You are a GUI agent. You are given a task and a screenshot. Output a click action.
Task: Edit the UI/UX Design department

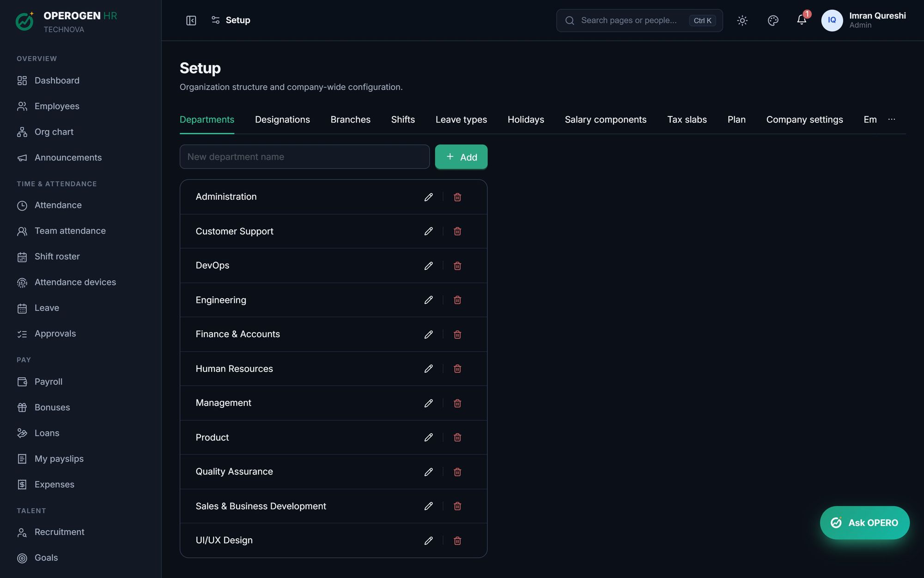(x=428, y=541)
